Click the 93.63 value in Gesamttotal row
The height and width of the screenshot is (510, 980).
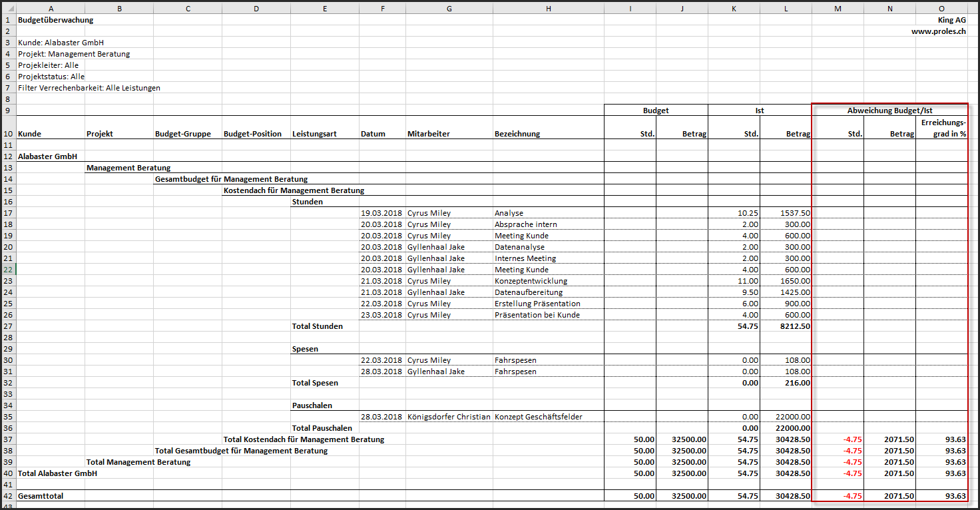pyautogui.click(x=956, y=496)
